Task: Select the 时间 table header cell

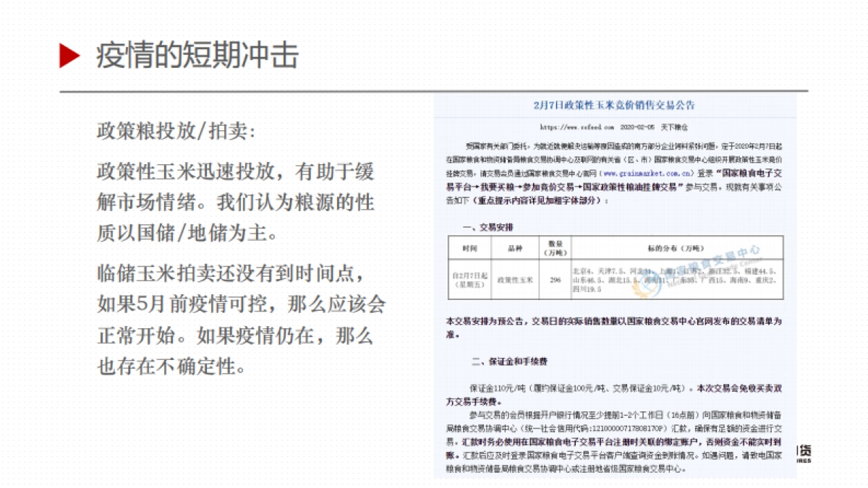Action: pos(470,247)
